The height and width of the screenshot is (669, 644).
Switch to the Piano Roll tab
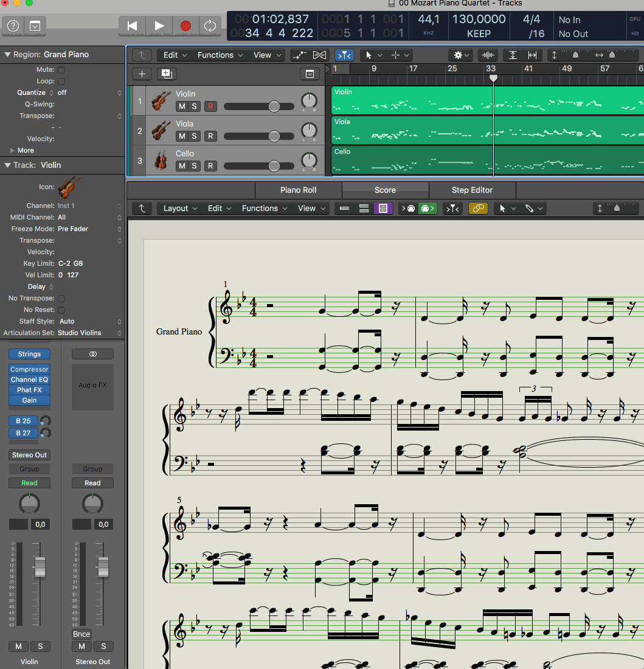pos(298,190)
